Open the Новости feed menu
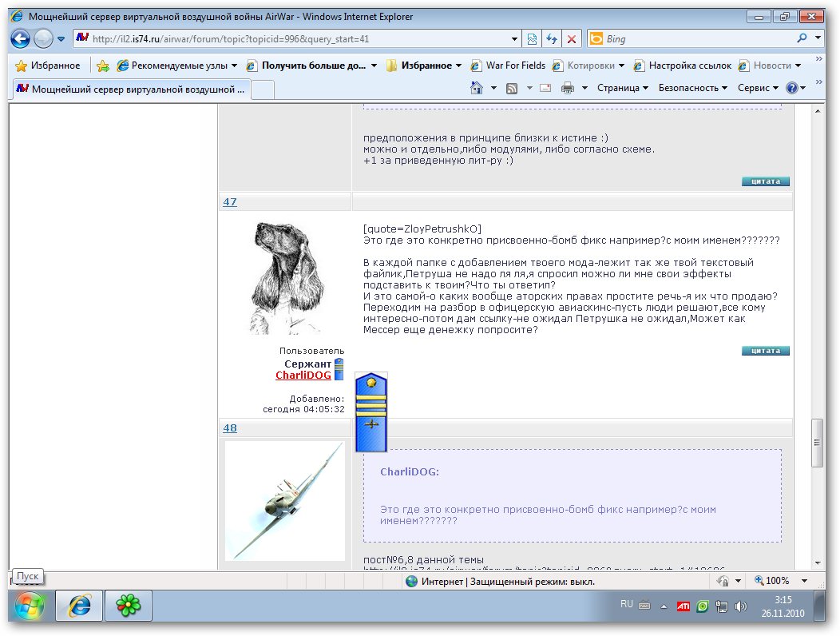The image size is (840, 636). pyautogui.click(x=769, y=66)
